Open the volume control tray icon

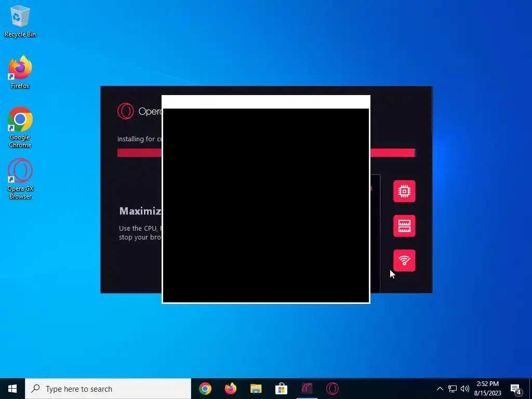tap(465, 389)
